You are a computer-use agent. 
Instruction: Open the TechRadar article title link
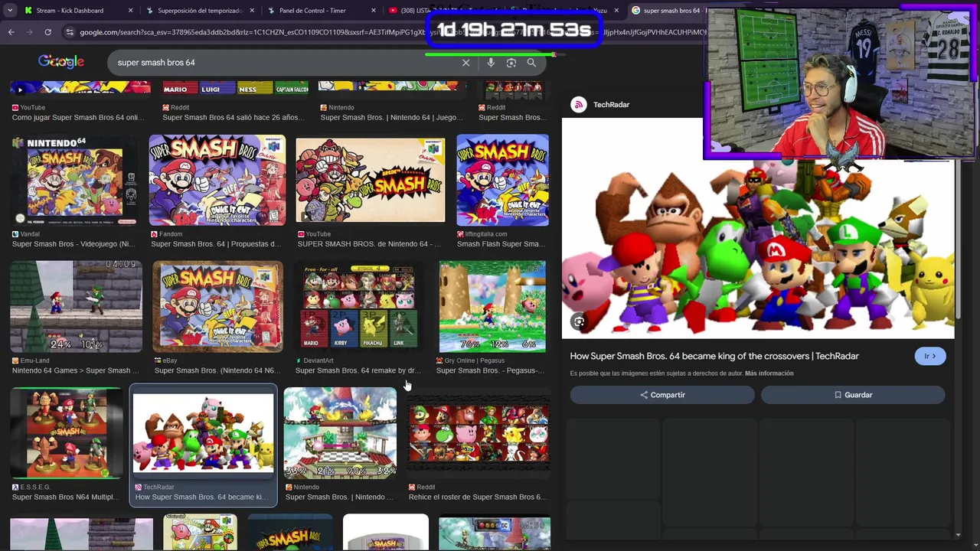tap(714, 356)
